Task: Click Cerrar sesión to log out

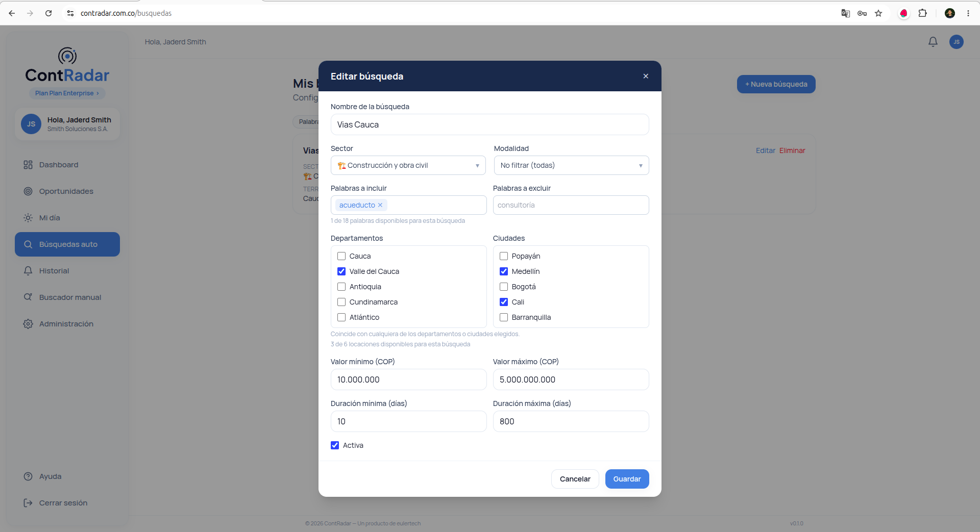Action: click(67, 503)
